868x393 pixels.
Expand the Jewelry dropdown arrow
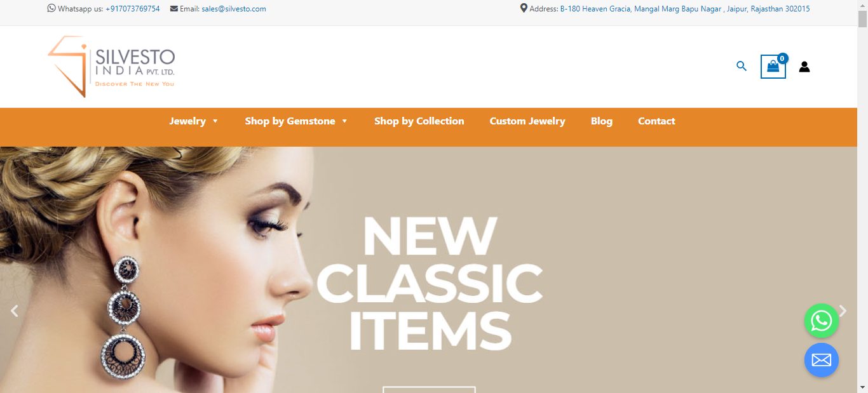pyautogui.click(x=215, y=121)
